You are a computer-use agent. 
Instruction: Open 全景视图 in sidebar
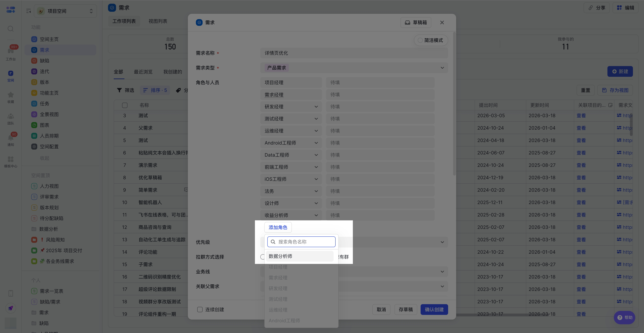coord(61,114)
